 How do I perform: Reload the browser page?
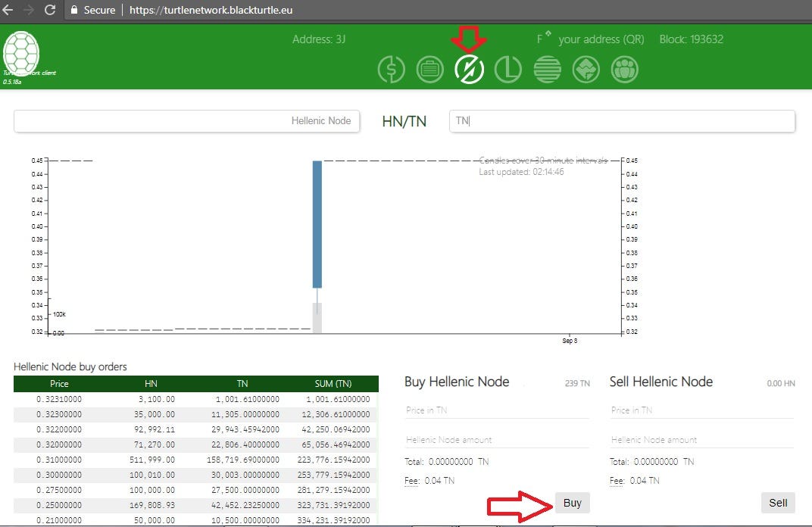click(x=50, y=10)
